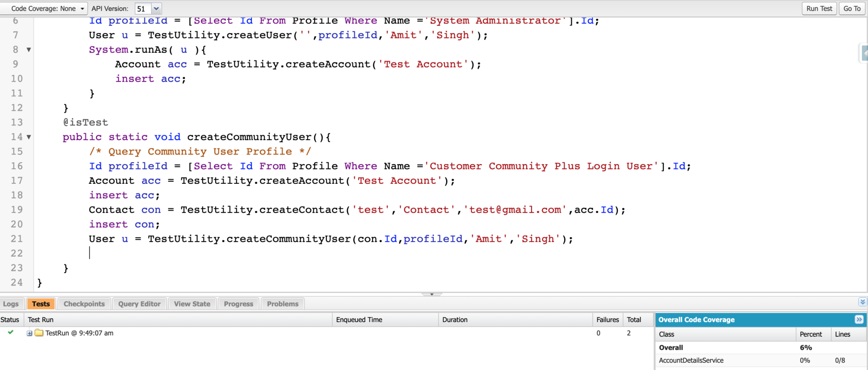Open the Code Coverage dropdown

44,9
